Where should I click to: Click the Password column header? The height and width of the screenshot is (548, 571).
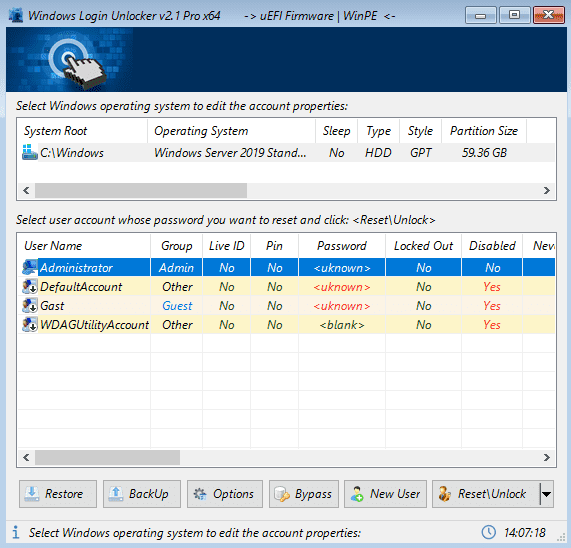342,246
